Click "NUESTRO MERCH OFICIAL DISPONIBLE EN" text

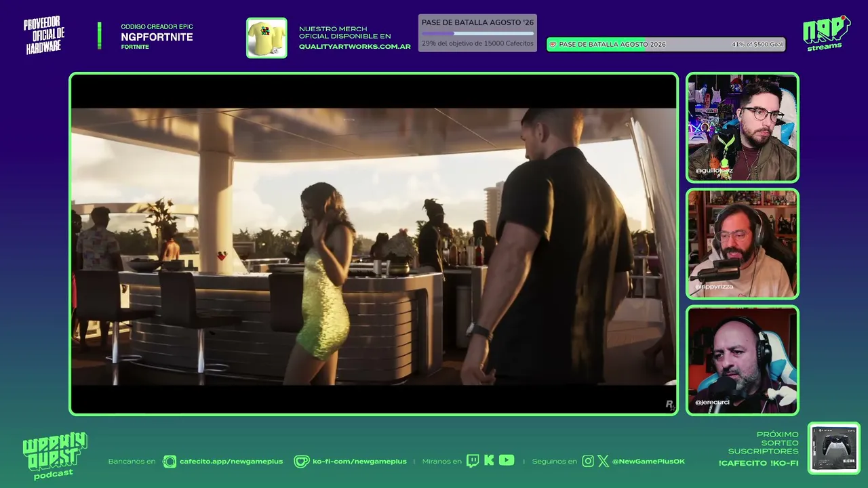coord(345,33)
